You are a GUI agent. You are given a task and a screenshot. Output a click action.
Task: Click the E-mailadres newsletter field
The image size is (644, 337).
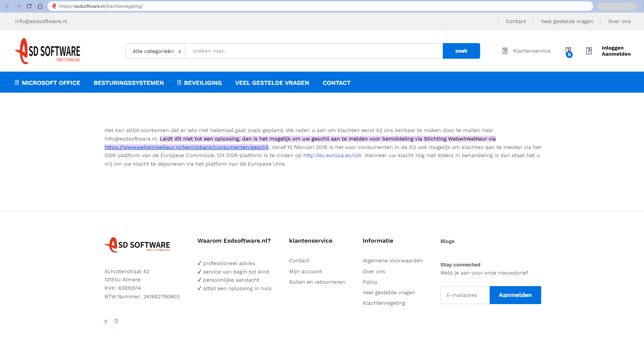click(x=465, y=295)
